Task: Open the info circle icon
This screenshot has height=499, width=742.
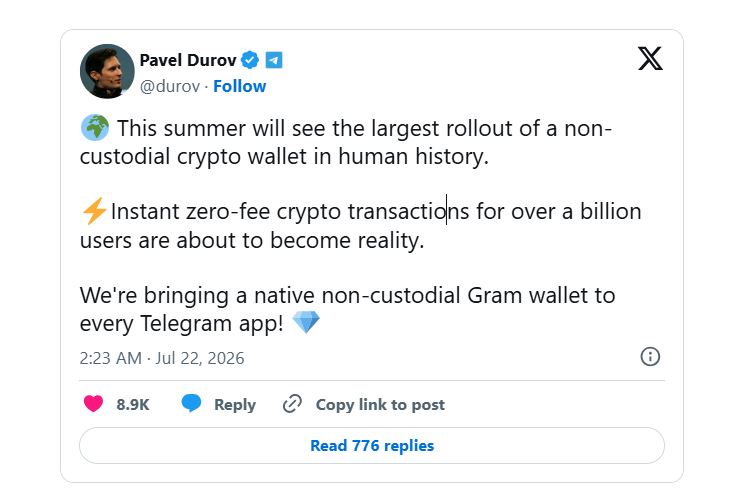Action: pos(650,356)
